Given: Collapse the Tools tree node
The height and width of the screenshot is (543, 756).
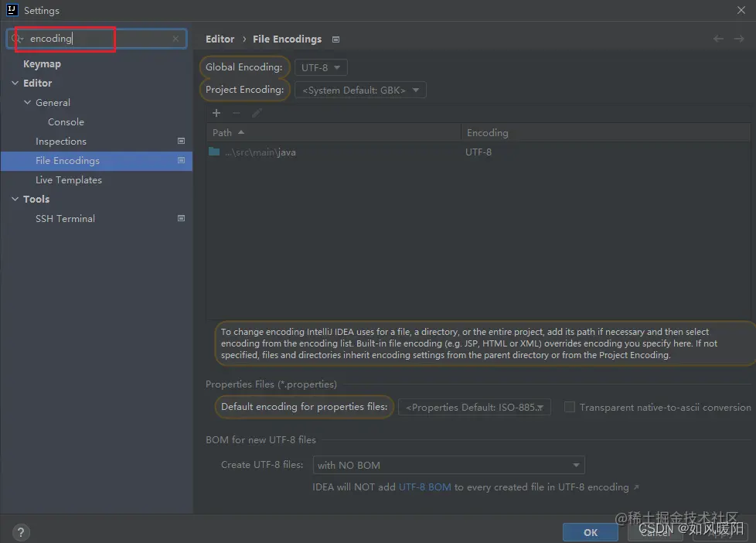Looking at the screenshot, I should [15, 199].
